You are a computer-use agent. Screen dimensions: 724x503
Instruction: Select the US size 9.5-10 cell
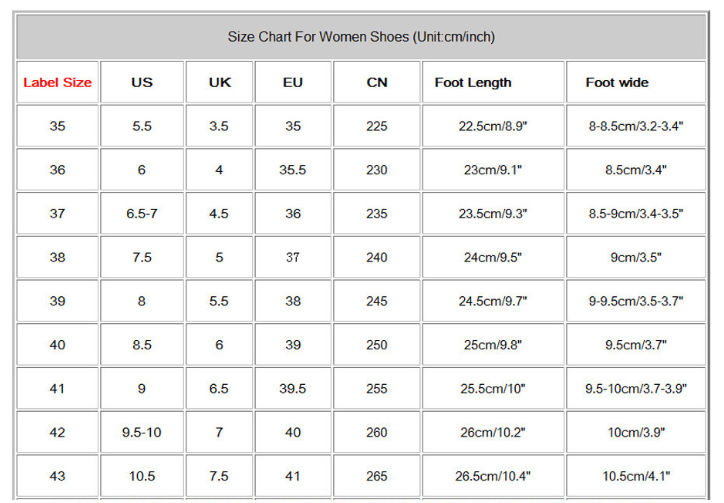click(142, 433)
